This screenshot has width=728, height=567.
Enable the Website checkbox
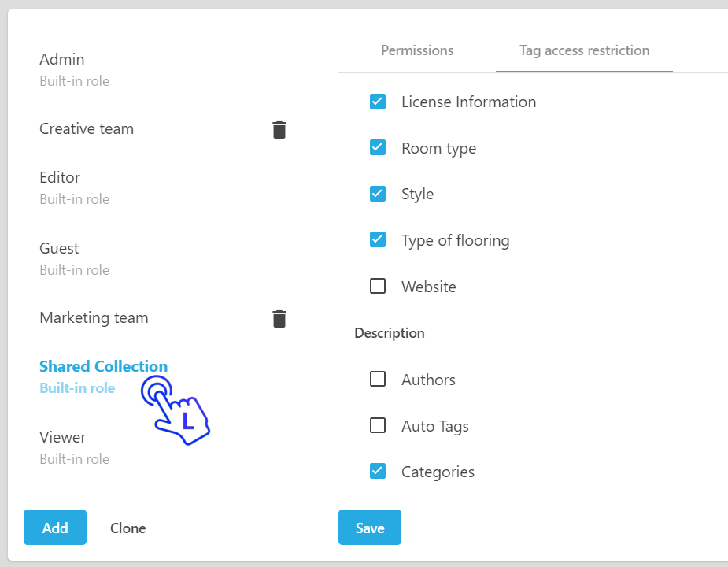[x=378, y=287]
